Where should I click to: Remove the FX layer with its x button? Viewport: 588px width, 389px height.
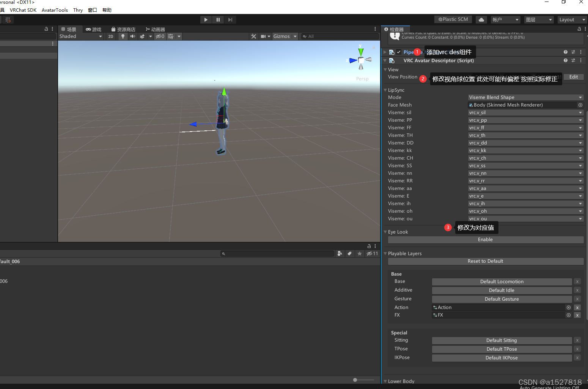577,315
